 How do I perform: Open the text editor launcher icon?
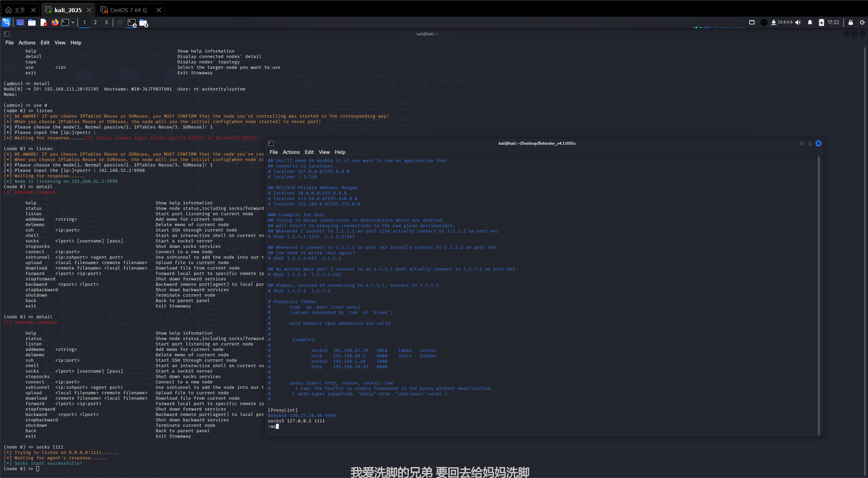[43, 22]
